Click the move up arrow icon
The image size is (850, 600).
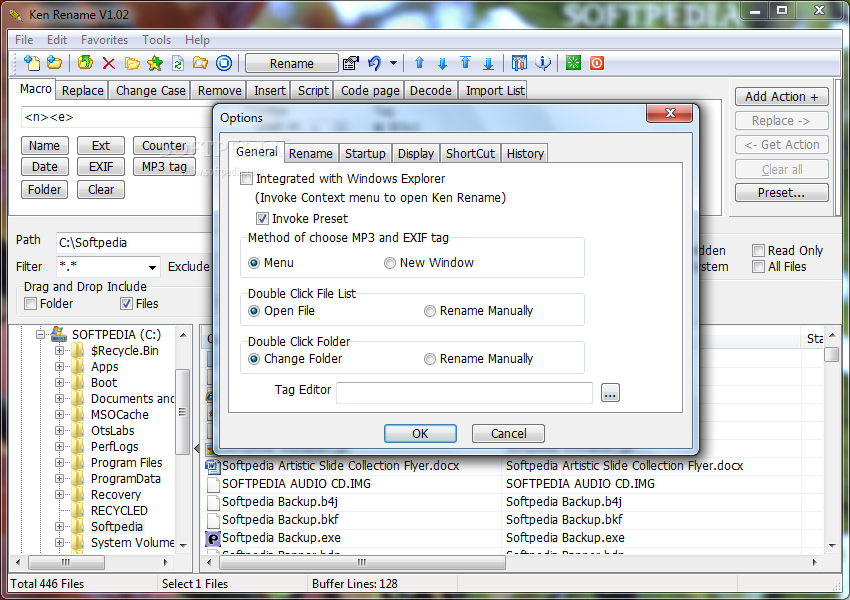click(x=419, y=63)
